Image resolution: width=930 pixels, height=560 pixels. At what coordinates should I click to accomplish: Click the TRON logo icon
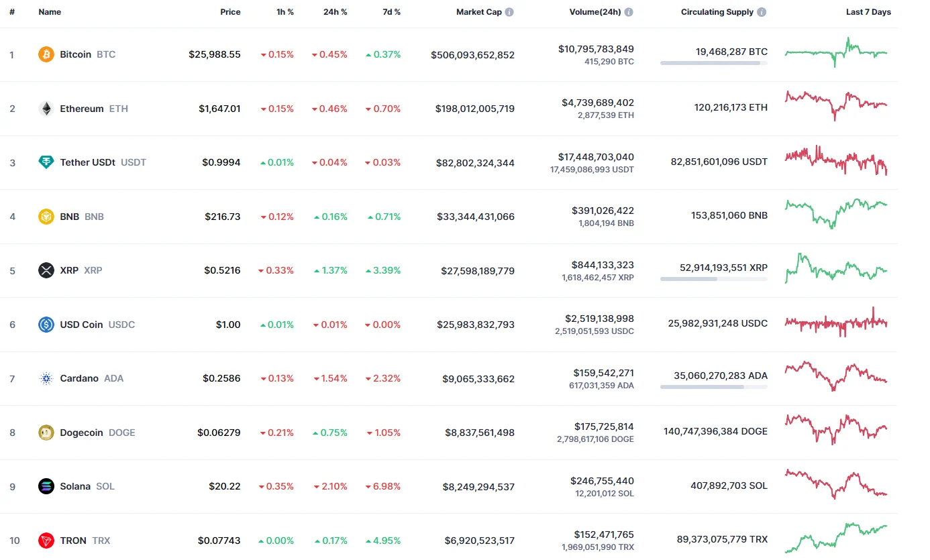coord(45,541)
